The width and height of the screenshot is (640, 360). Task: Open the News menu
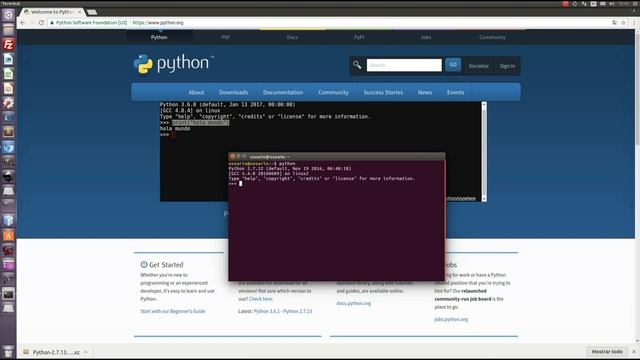tap(425, 92)
